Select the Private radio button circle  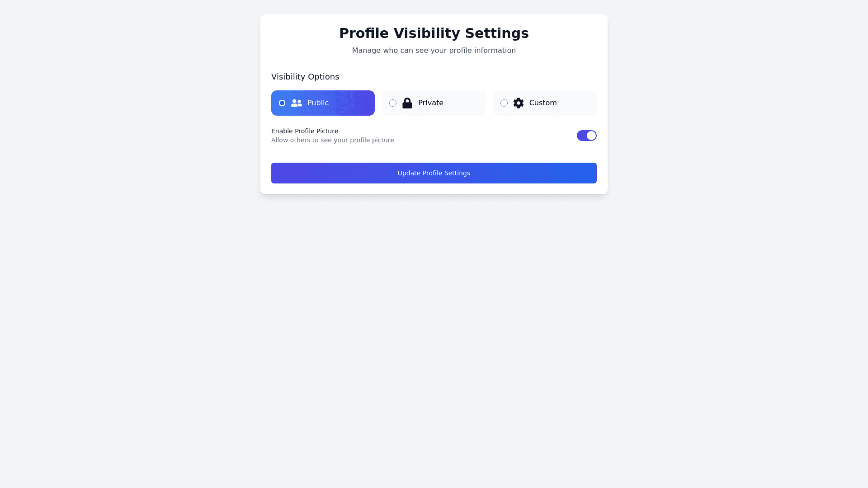tap(393, 103)
